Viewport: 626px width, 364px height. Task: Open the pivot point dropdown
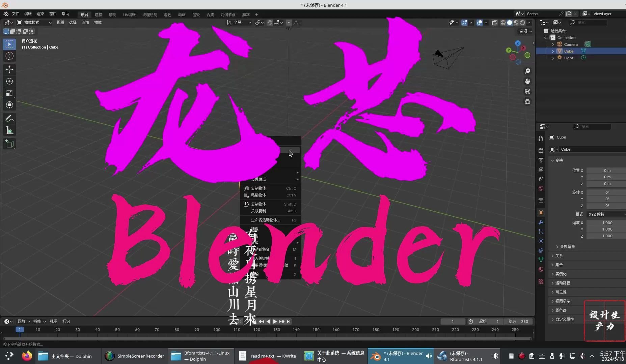[259, 23]
